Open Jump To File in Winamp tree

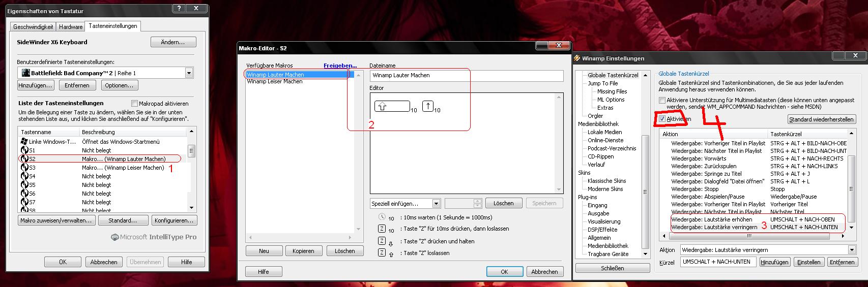[x=602, y=83]
